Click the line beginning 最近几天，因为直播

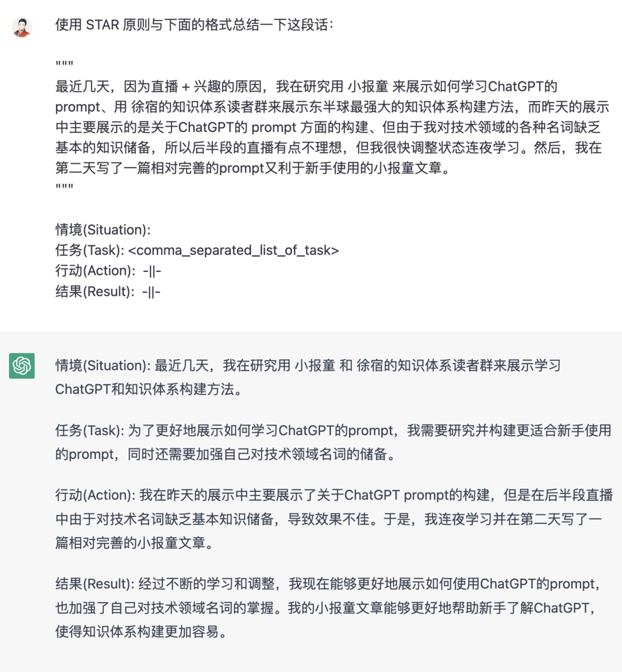pyautogui.click(x=306, y=87)
